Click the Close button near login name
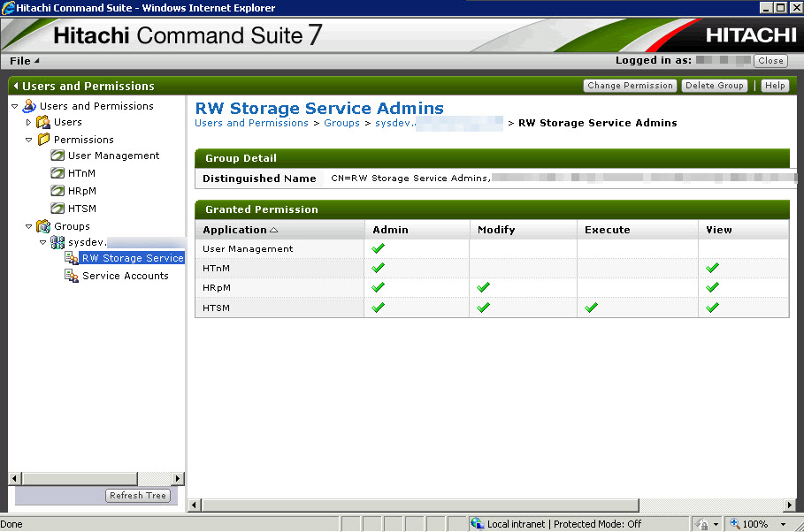The image size is (804, 532). point(770,60)
